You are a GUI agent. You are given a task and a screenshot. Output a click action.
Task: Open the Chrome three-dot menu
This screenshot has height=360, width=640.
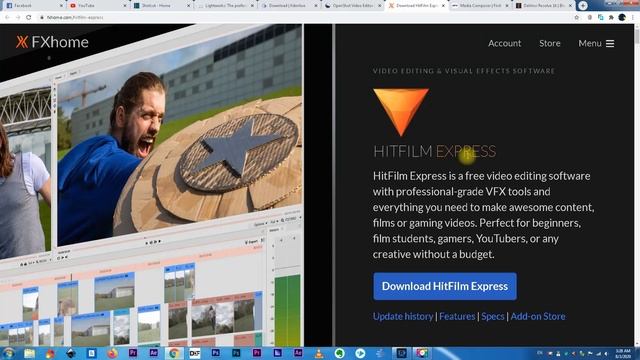[634, 18]
